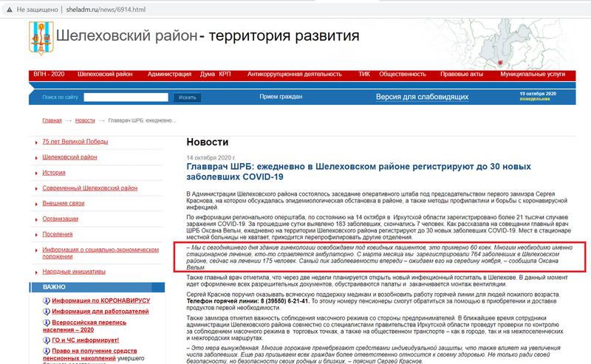
Task: Click the Shelekhovsky district coat of arms logo
Action: (41, 38)
